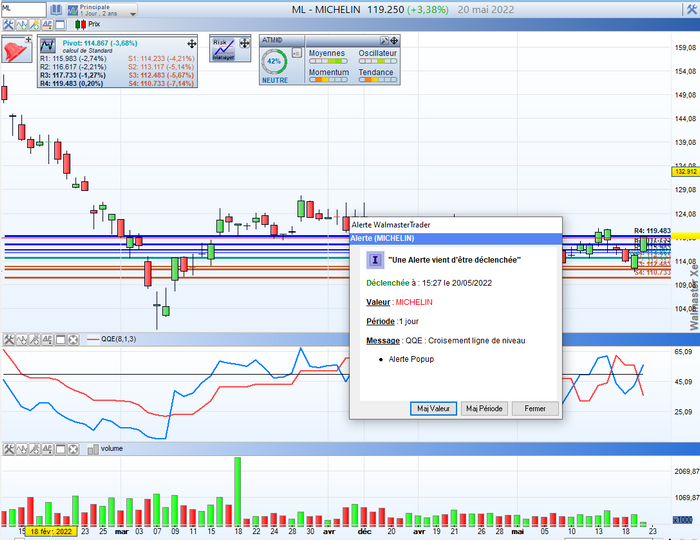Click the move handle of Risk Manager widget
The height and width of the screenshot is (540, 700).
[x=245, y=43]
